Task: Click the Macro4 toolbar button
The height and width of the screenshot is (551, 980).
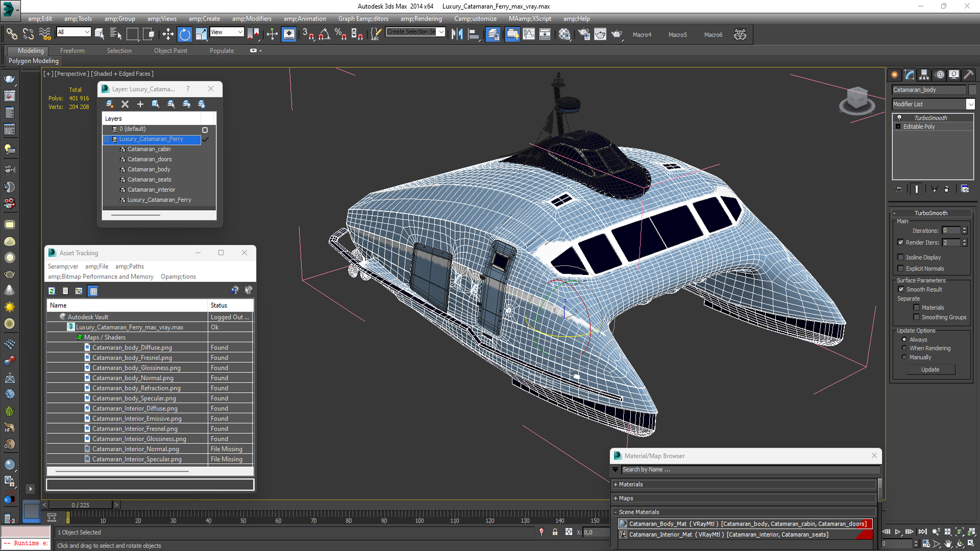Action: (642, 35)
